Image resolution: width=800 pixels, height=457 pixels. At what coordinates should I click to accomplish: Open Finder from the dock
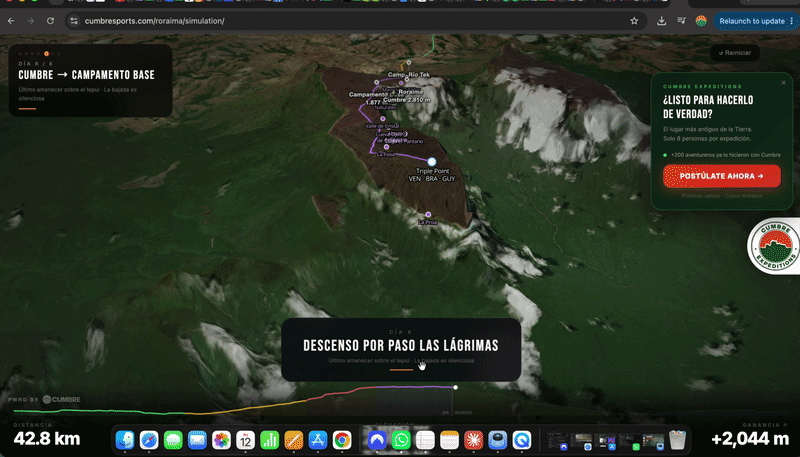[125, 440]
